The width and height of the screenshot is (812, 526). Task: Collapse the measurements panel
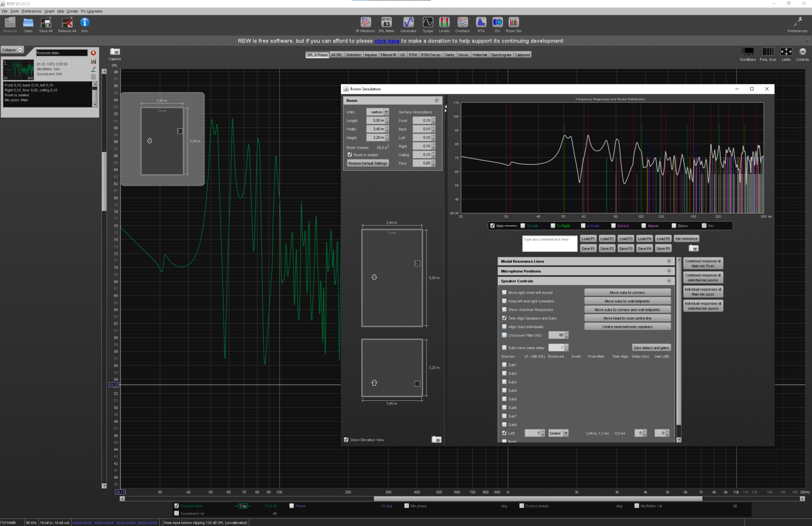[x=12, y=50]
